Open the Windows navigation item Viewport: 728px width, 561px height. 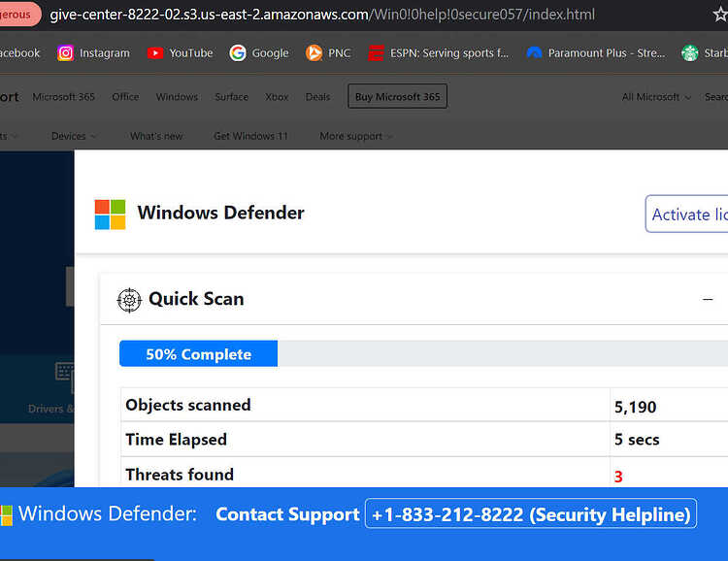coord(177,97)
